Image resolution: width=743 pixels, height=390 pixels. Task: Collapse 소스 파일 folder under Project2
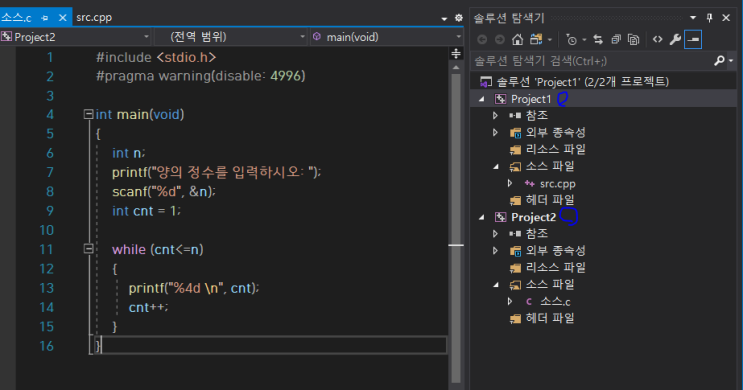[496, 284]
